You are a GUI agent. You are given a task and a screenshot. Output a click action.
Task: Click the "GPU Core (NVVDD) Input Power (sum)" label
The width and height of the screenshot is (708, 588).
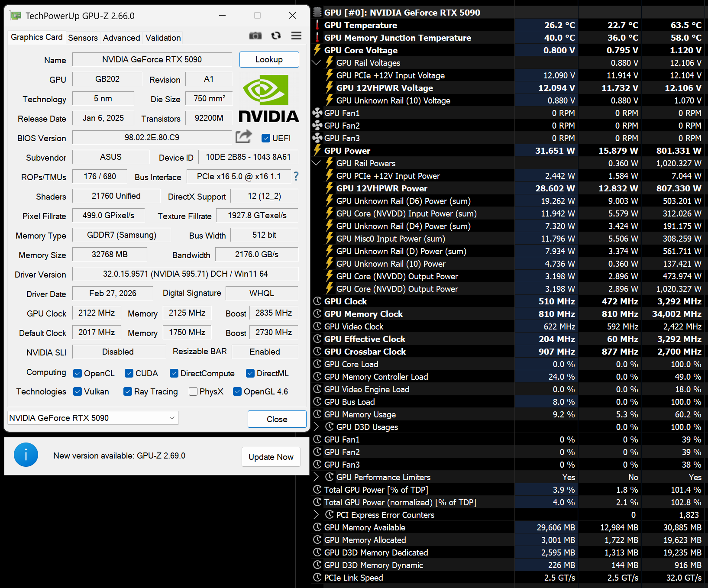406,213
